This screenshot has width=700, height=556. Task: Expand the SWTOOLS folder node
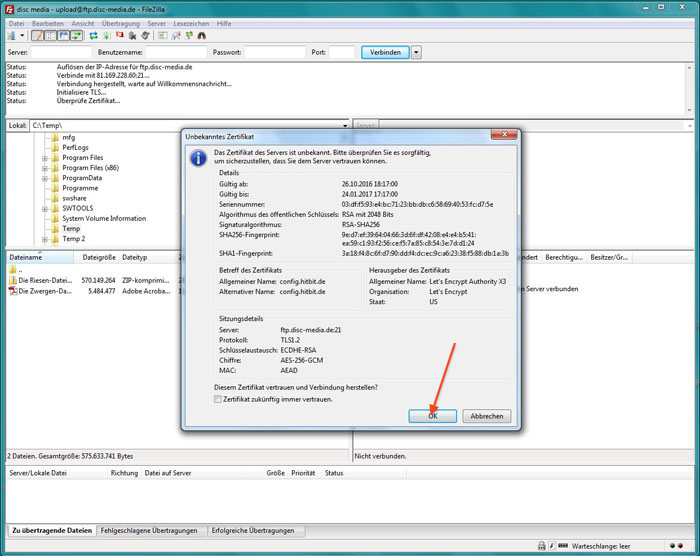click(x=44, y=209)
